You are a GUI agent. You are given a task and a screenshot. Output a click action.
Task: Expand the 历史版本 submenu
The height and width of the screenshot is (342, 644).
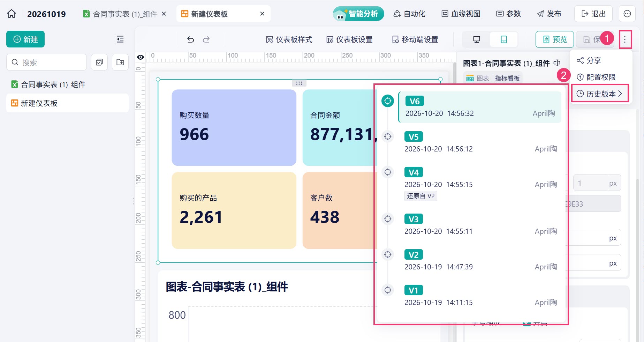[x=600, y=94]
